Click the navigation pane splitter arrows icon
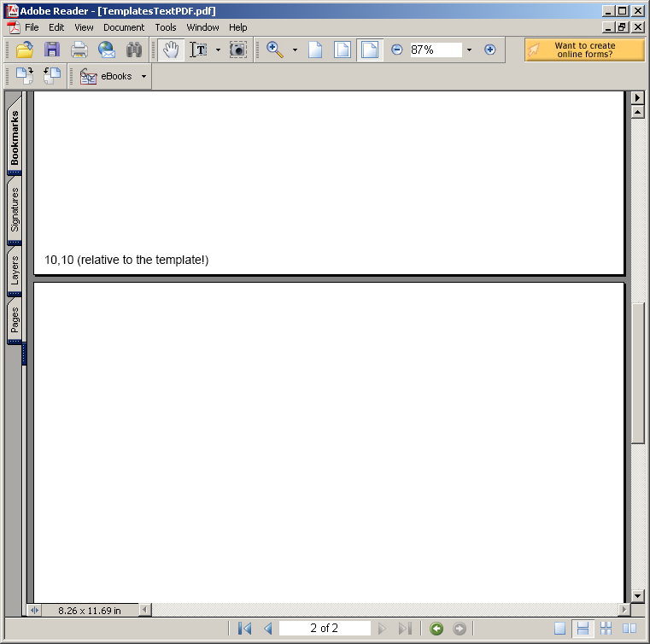Viewport: 650px width, 644px height. (x=34, y=610)
